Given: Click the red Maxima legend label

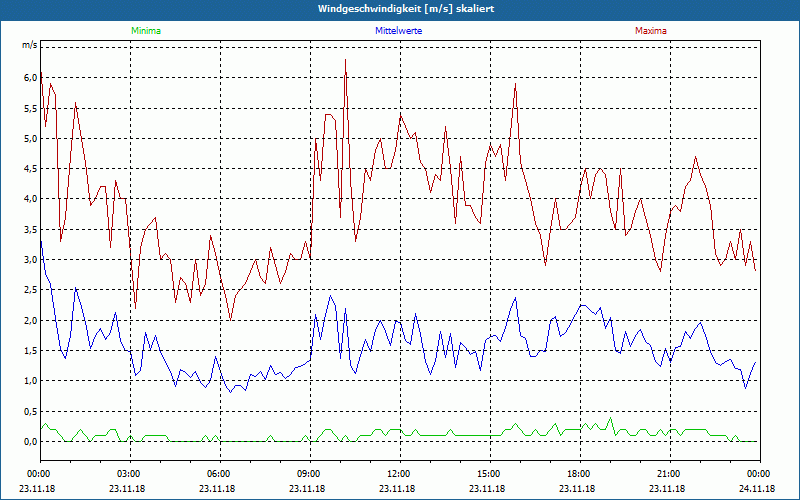Looking at the screenshot, I should (x=650, y=31).
